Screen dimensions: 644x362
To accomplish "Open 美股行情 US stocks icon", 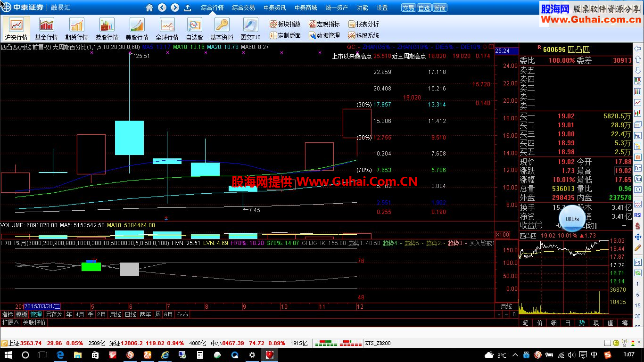I will click(x=137, y=29).
